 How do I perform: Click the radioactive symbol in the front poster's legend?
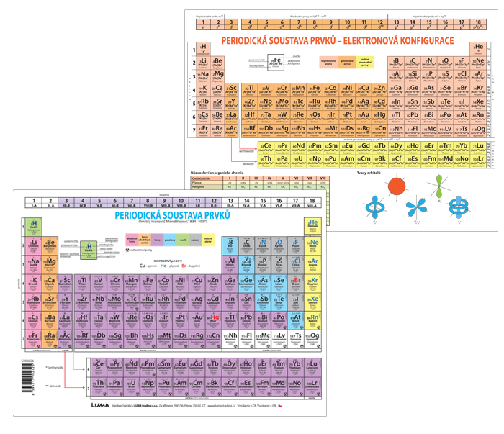pyautogui.click(x=127, y=250)
